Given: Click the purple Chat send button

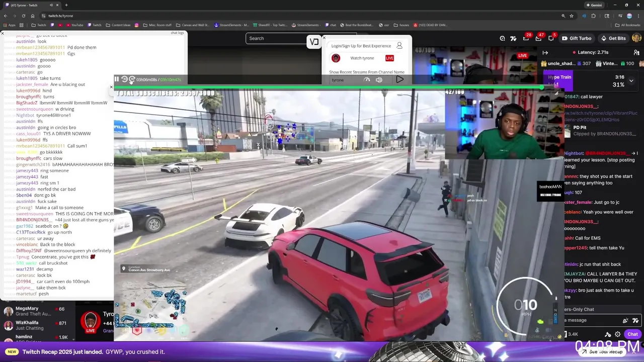Looking at the screenshot, I should point(632,334).
